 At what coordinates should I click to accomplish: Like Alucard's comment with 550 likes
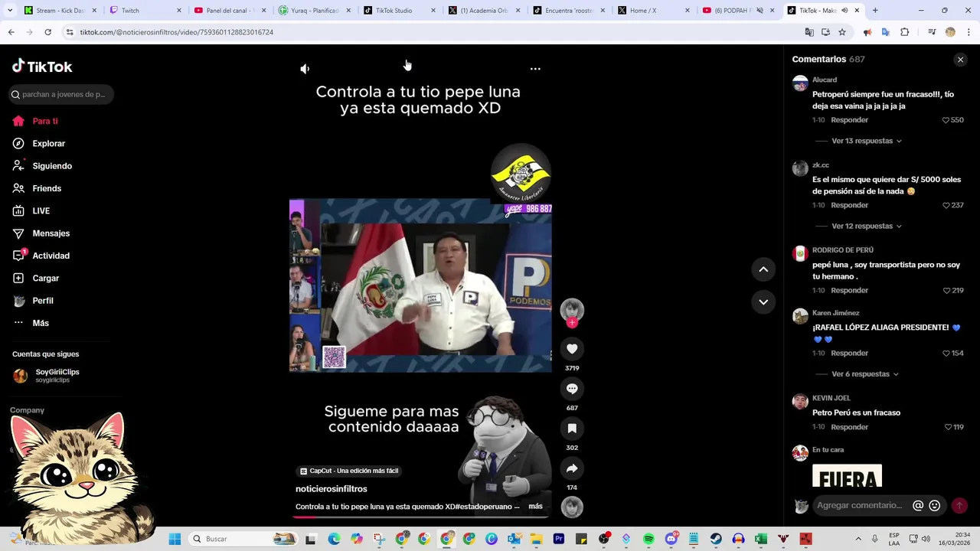point(946,120)
